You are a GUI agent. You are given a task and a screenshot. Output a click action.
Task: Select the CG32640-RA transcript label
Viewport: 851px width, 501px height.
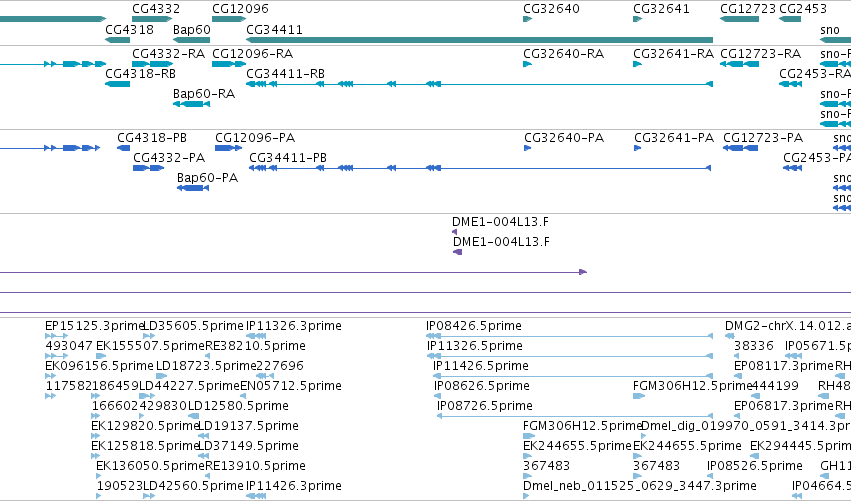[x=563, y=54]
